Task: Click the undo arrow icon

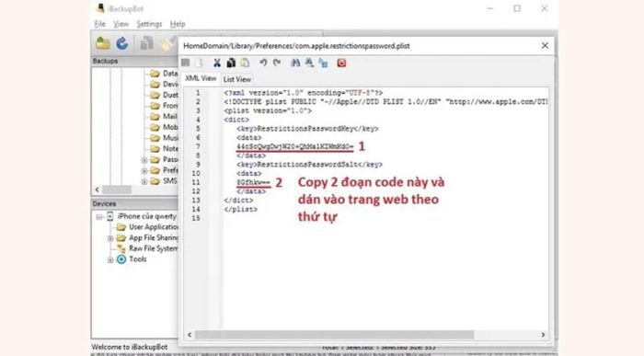Action: tap(263, 63)
